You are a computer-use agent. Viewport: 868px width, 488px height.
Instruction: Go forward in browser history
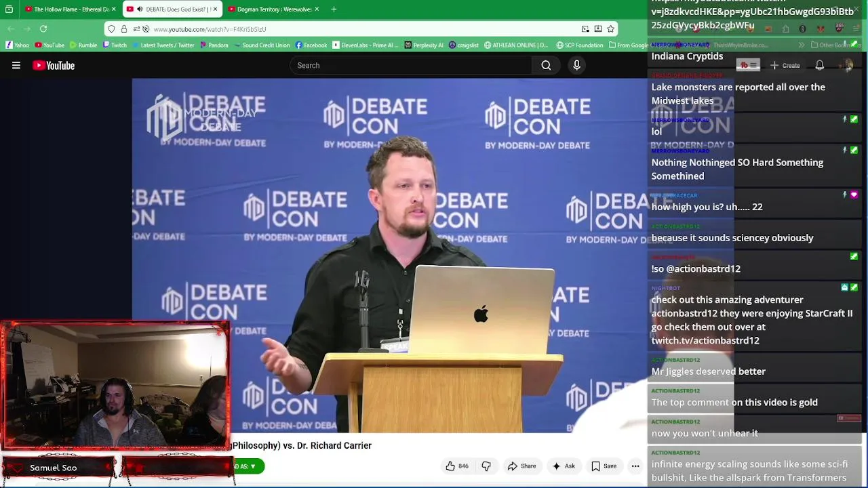[27, 29]
